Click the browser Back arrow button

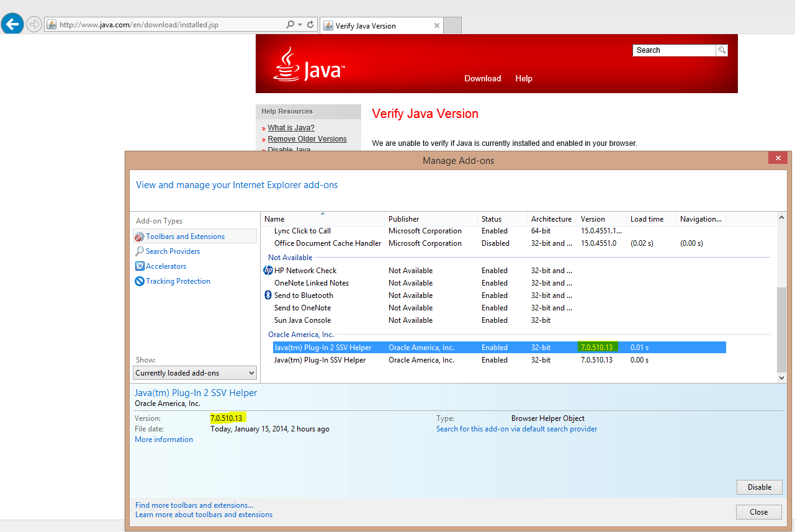(x=12, y=25)
